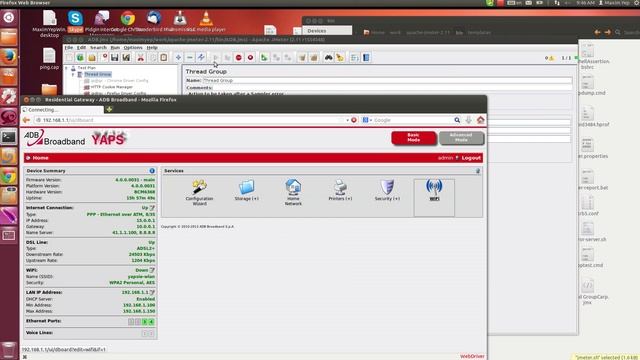Viewport: 640px width, 360px height.
Task: Open a new Firefox tab
Action: click(109, 109)
